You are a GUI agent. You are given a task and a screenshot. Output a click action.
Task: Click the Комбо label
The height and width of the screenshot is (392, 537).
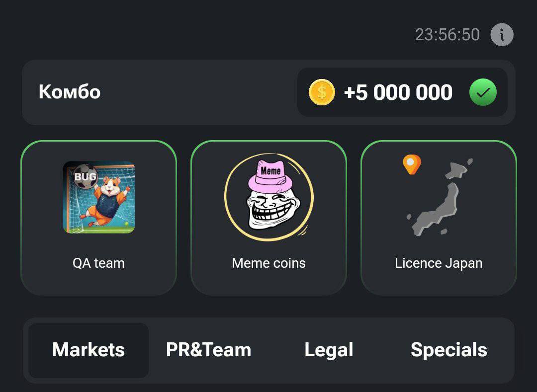tap(70, 92)
